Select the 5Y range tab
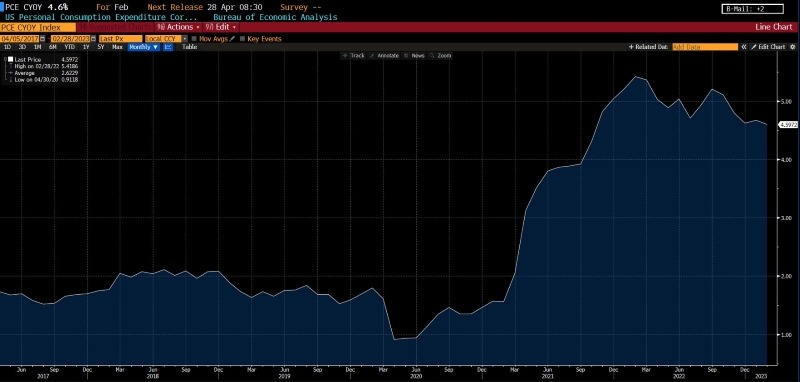This screenshot has height=382, width=800. coord(101,47)
